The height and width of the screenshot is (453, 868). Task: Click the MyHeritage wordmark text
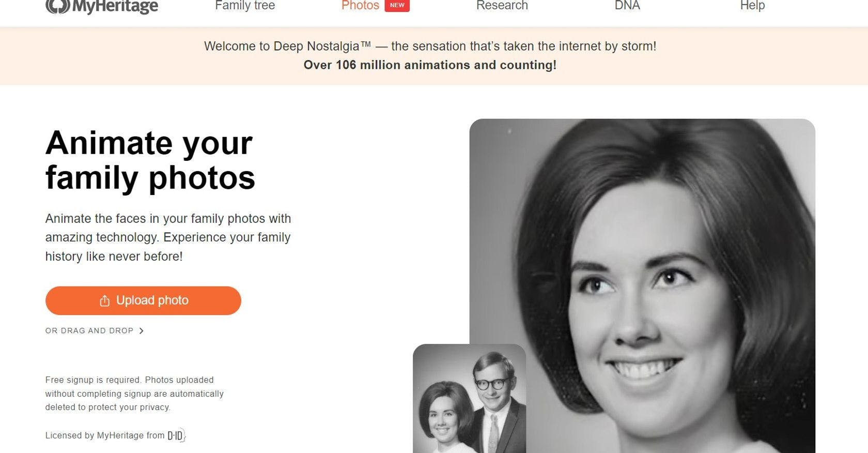click(x=115, y=6)
